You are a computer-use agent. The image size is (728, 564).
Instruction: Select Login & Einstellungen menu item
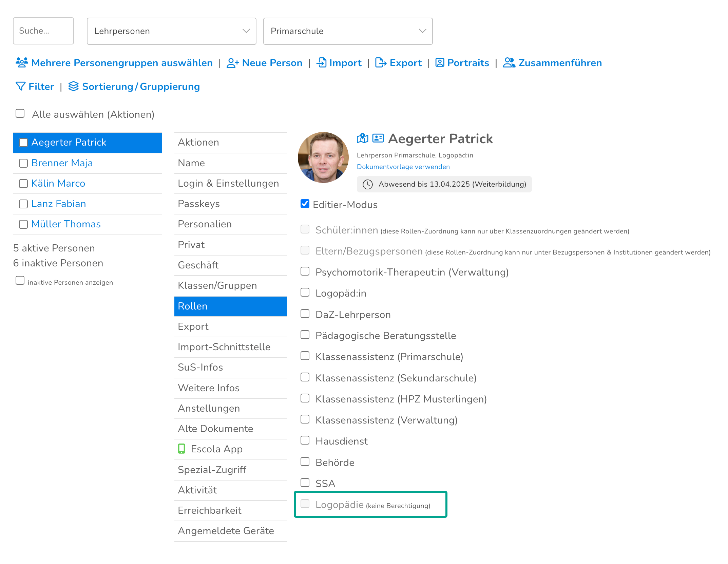[x=228, y=183]
